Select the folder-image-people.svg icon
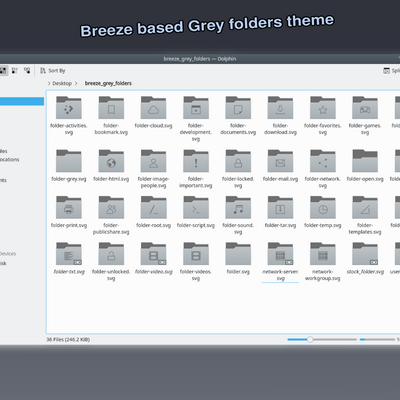The height and width of the screenshot is (400, 400). point(153,161)
